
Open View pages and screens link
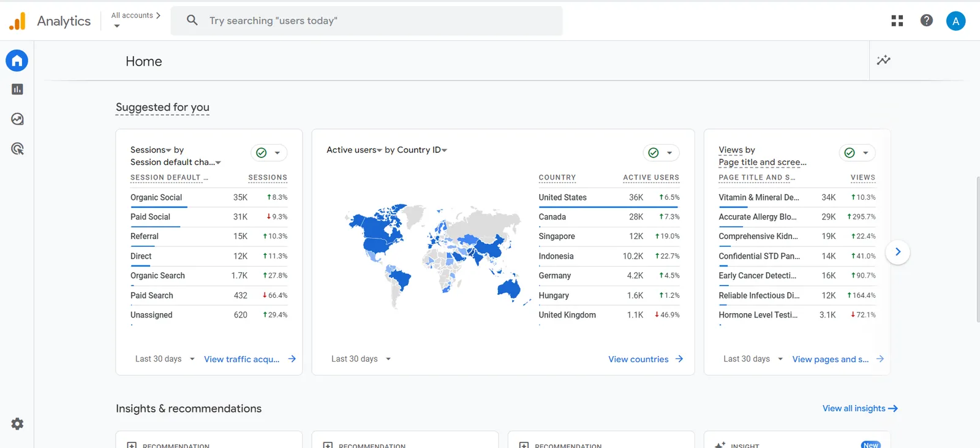838,359
